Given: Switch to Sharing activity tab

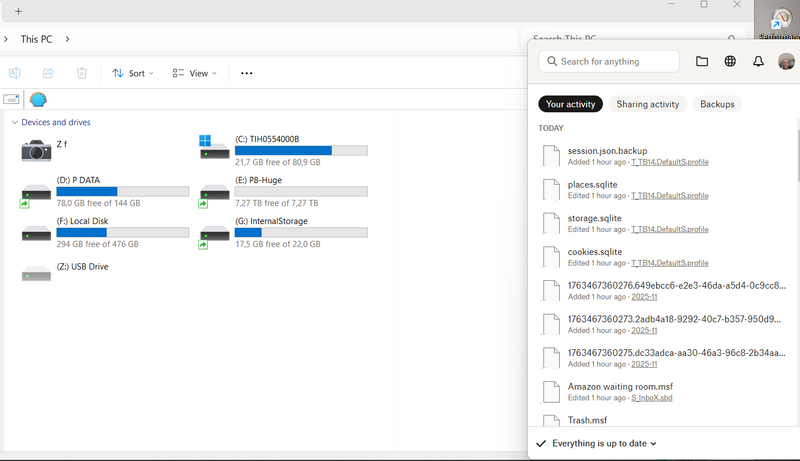Looking at the screenshot, I should [647, 104].
